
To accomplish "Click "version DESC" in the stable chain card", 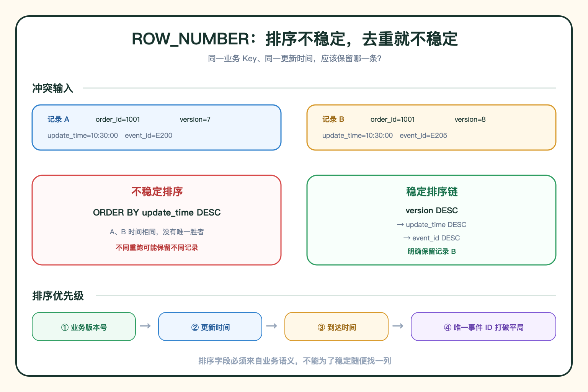I will click(x=432, y=211).
